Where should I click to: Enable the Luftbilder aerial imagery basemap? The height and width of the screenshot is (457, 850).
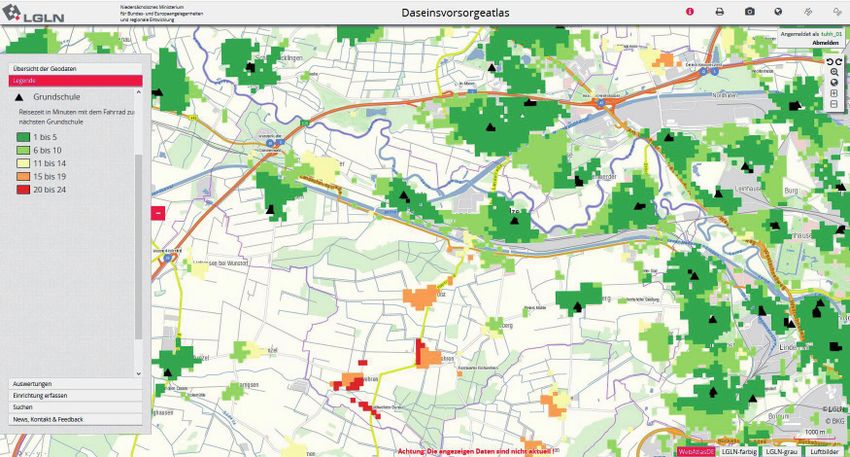pos(824,451)
